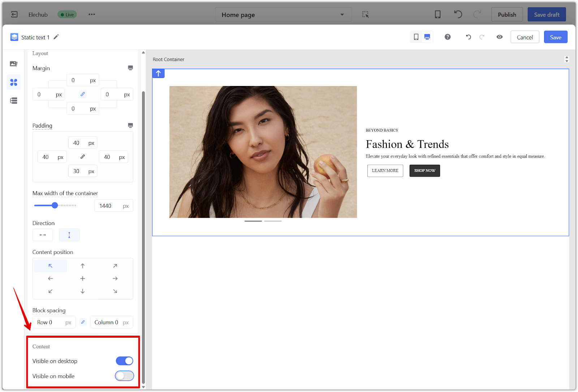Click the Margin desktop device icon
This screenshot has height=392, width=578.
130,68
